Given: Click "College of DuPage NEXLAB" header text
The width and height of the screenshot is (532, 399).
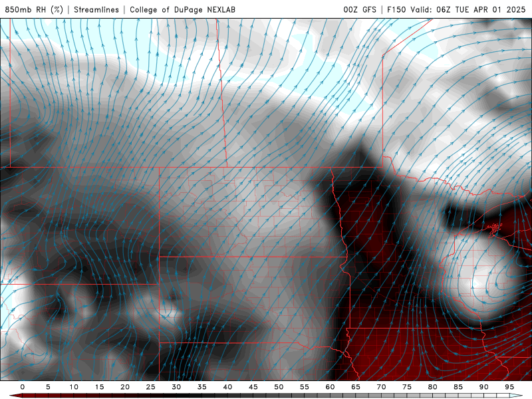Looking at the screenshot, I should (x=182, y=9).
